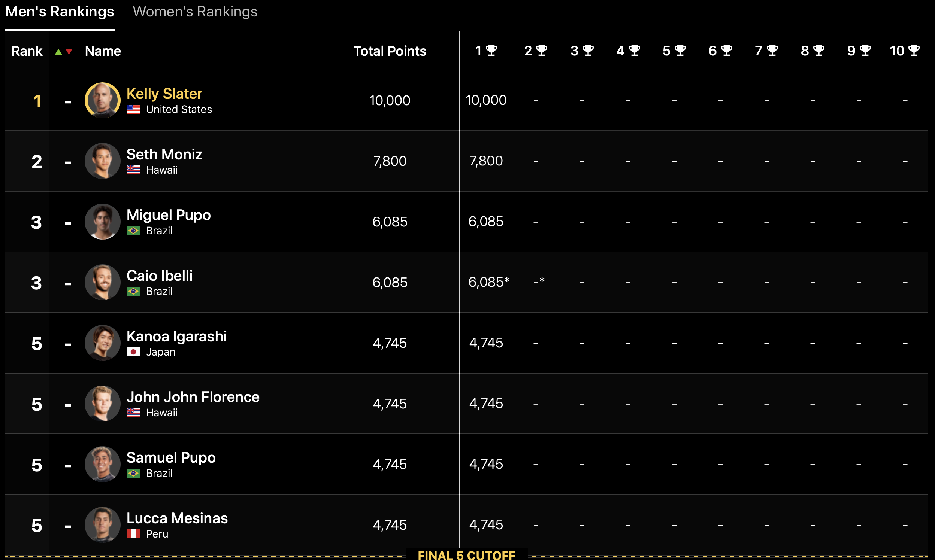Open Seth Moniz's athlete profile link
The height and width of the screenshot is (560, 935).
(164, 154)
